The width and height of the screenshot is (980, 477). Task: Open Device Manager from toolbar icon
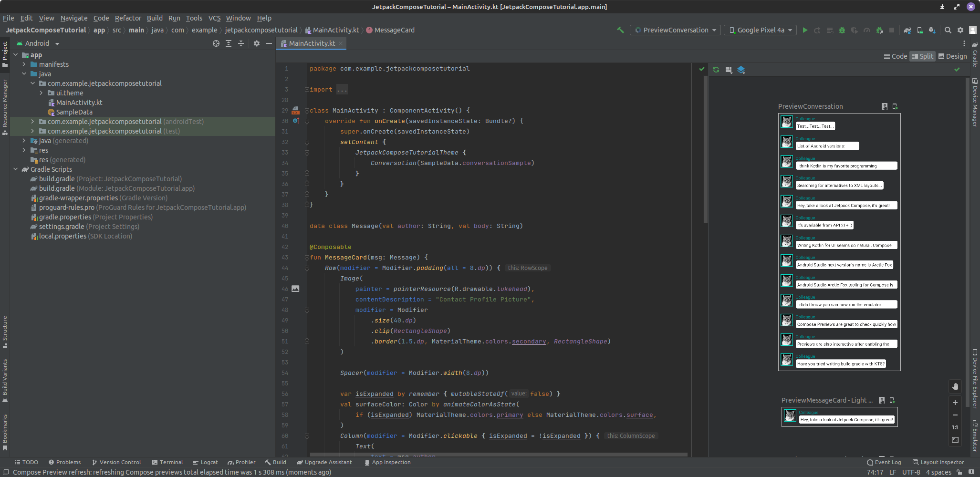point(920,30)
